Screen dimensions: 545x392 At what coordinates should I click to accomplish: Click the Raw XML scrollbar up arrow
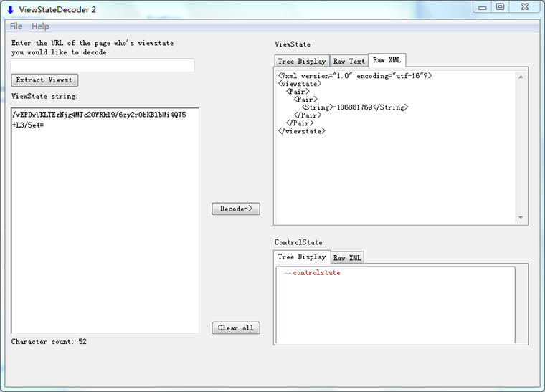(521, 77)
